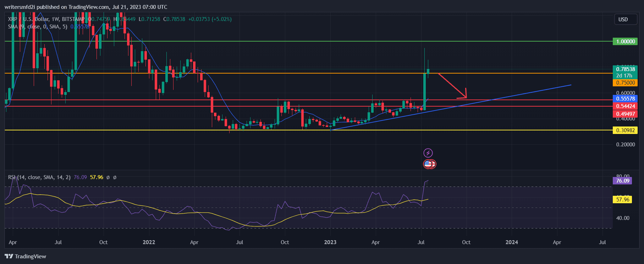
Task: Click the 2024 label on time axis
Action: (511, 242)
